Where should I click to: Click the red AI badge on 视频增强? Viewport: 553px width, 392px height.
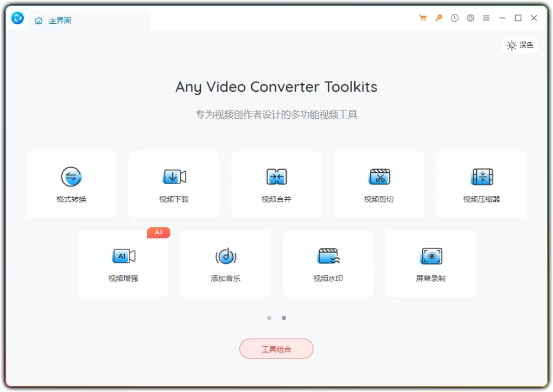[x=159, y=232]
